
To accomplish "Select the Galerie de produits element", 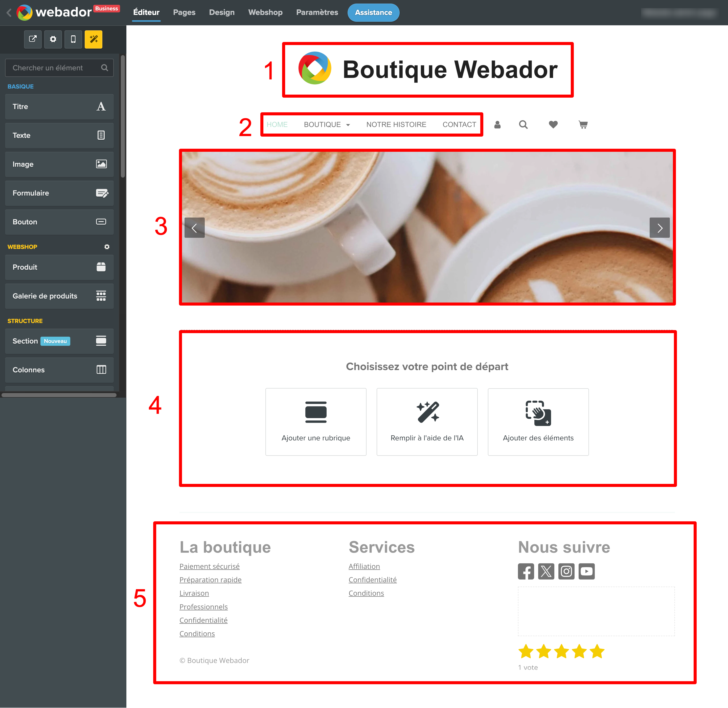I will pyautogui.click(x=59, y=296).
